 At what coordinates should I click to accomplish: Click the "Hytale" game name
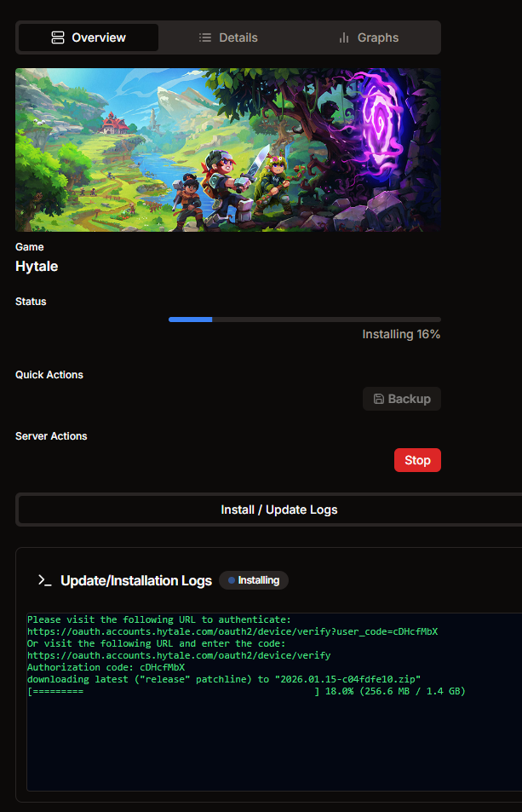[x=37, y=266]
